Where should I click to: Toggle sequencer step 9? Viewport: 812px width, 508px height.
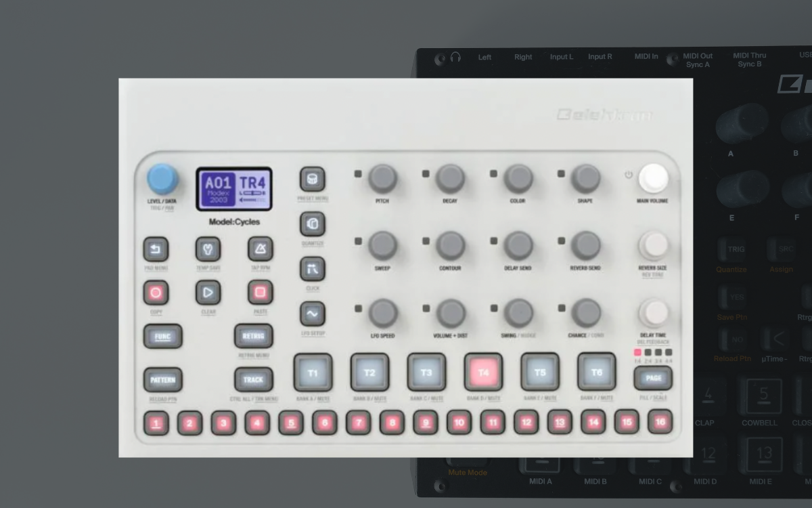coord(425,423)
